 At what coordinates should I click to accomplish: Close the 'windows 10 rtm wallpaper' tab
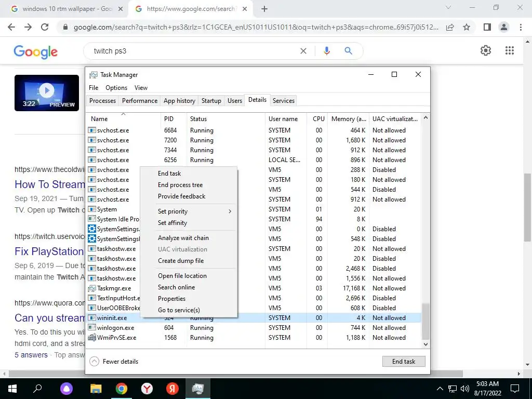click(x=121, y=9)
